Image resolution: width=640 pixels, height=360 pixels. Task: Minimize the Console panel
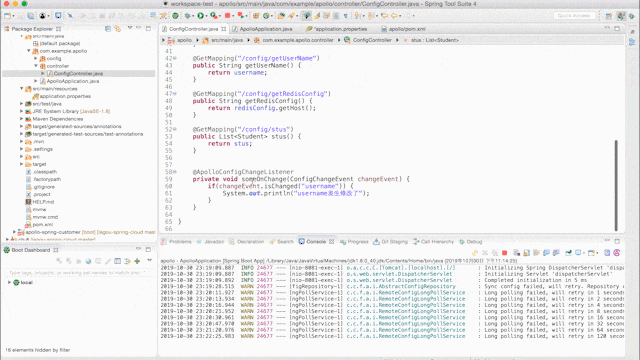607,241
